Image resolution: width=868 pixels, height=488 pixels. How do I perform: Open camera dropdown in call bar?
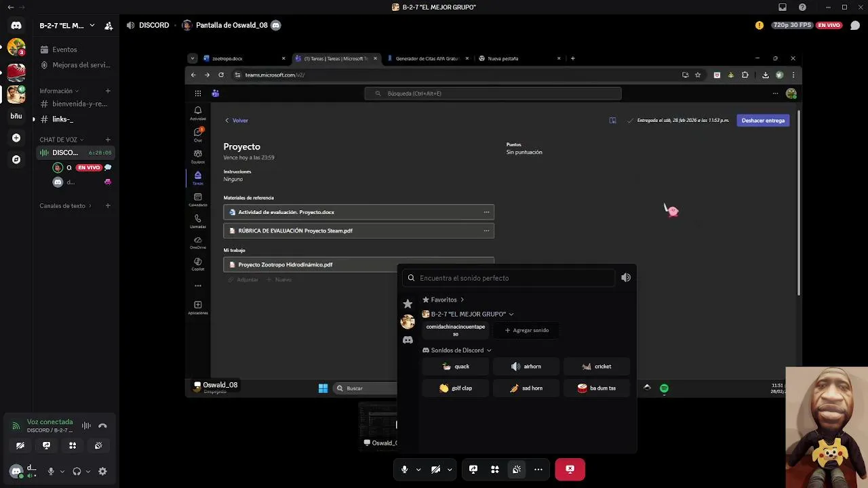(x=450, y=469)
